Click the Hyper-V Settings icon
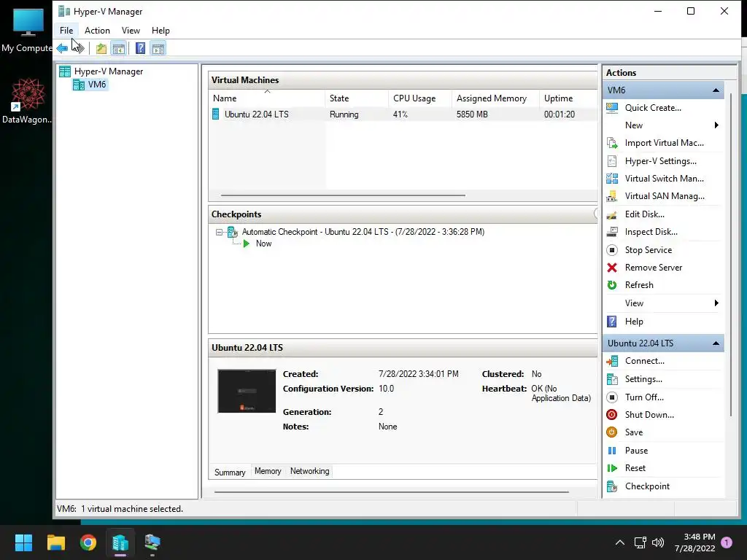The height and width of the screenshot is (560, 747). [x=612, y=161]
